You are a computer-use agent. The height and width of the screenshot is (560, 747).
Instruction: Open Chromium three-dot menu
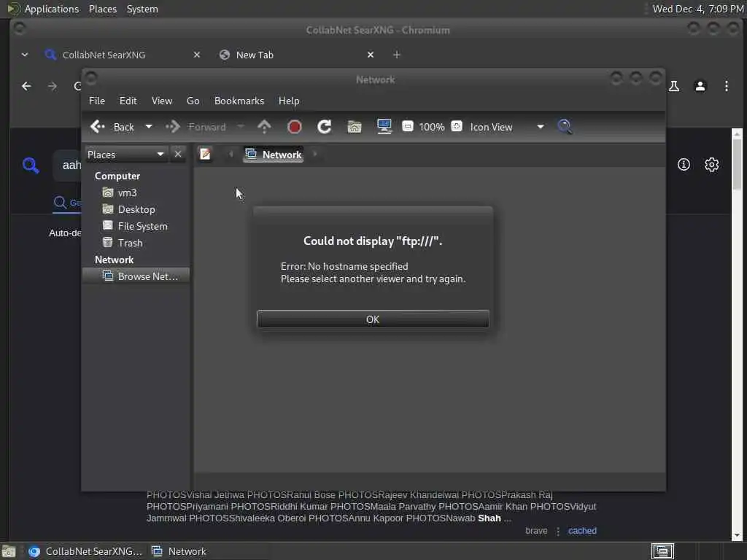(x=727, y=86)
